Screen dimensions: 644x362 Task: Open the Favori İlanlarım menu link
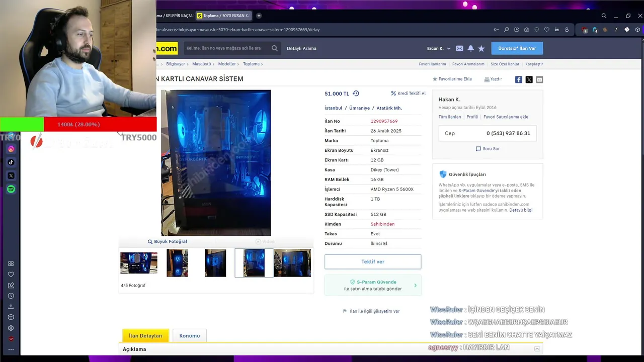coord(432,64)
